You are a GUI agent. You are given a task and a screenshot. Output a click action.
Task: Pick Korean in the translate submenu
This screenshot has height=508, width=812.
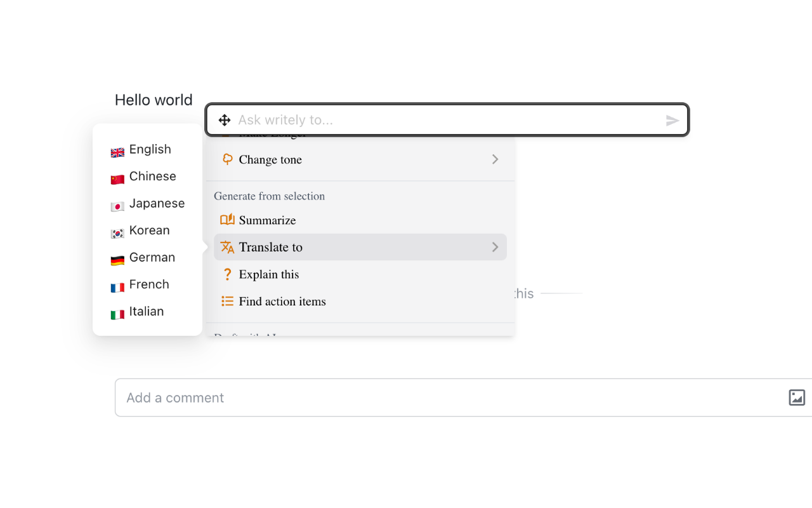tap(149, 231)
